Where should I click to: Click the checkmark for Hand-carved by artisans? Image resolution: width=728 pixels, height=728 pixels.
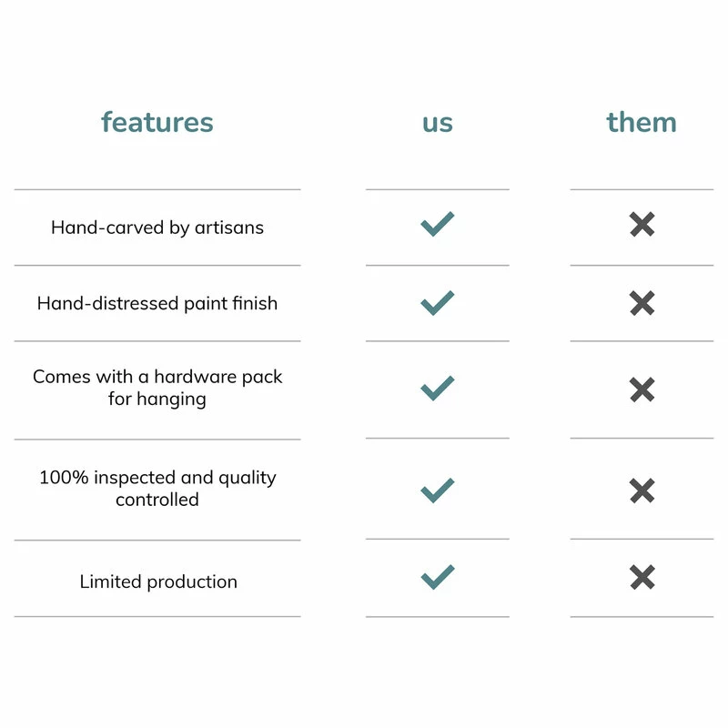pyautogui.click(x=437, y=225)
